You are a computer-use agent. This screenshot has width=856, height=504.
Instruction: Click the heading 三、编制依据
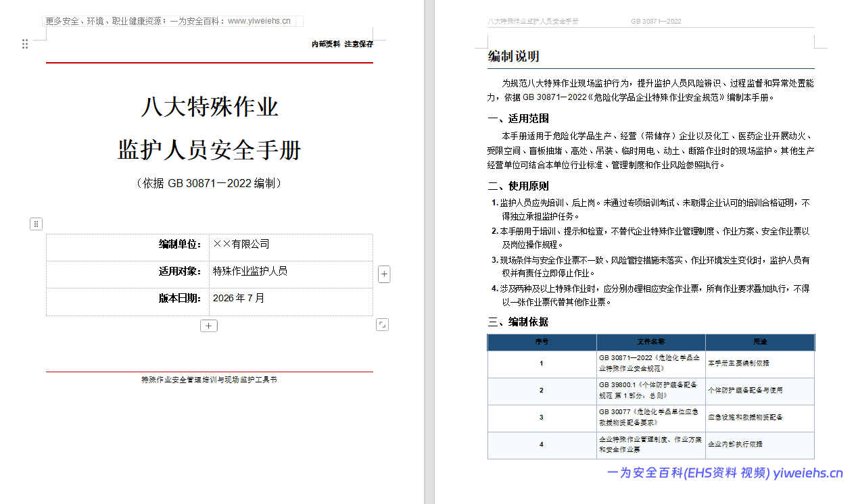519,322
